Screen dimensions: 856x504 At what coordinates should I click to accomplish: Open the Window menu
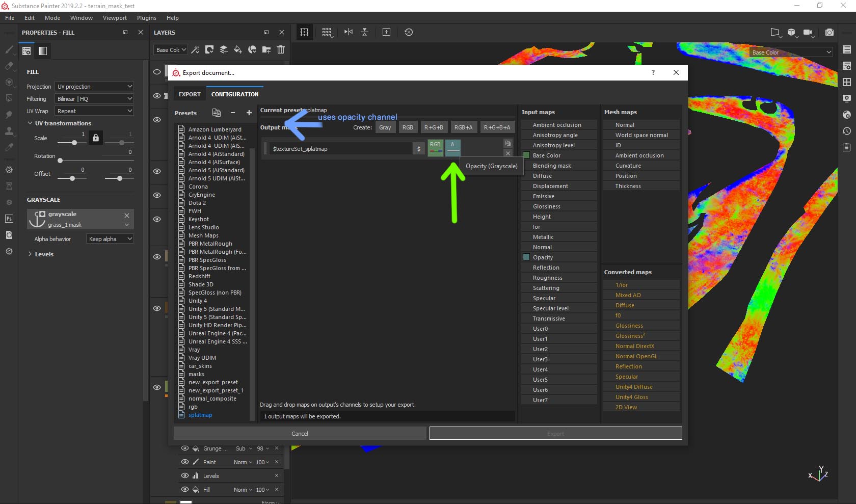click(82, 18)
